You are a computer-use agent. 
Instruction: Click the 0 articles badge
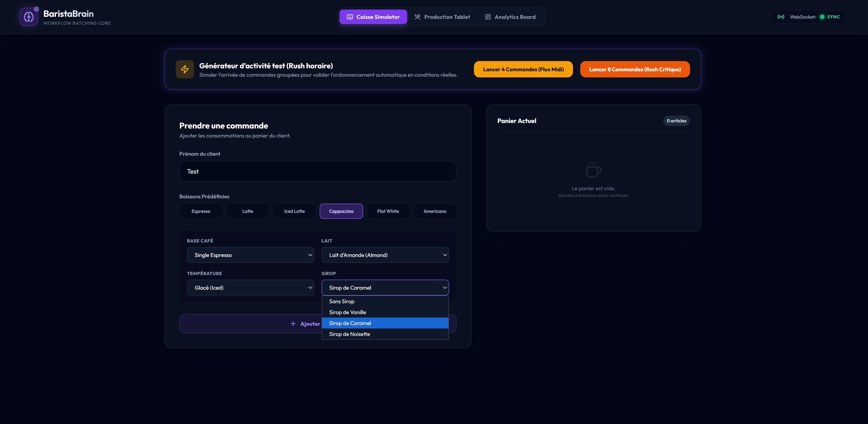[676, 121]
